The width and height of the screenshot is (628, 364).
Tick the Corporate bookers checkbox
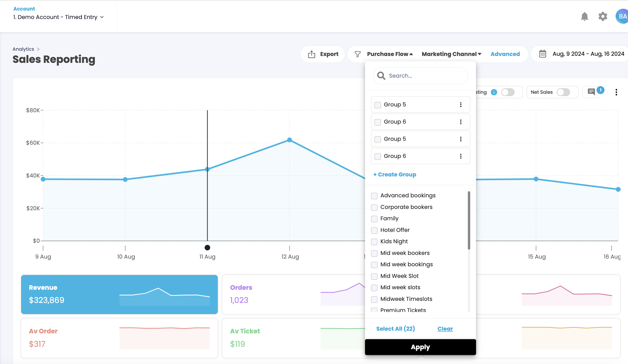pos(374,207)
